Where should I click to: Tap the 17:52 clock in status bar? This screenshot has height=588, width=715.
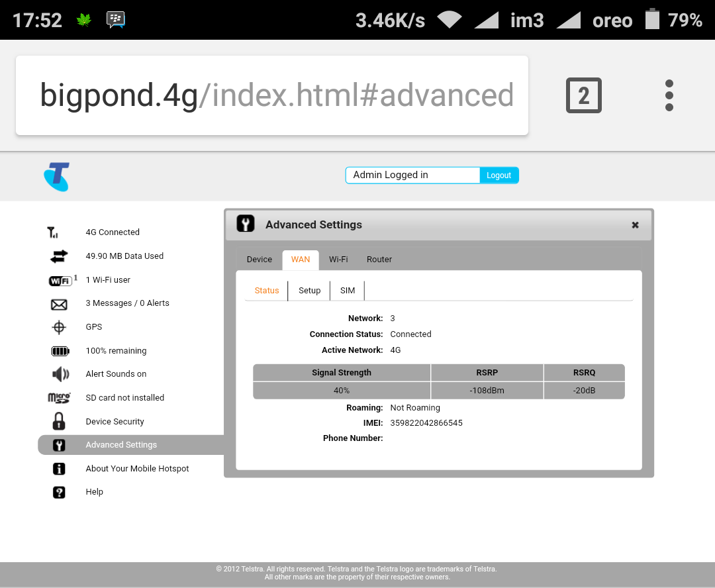(37, 20)
